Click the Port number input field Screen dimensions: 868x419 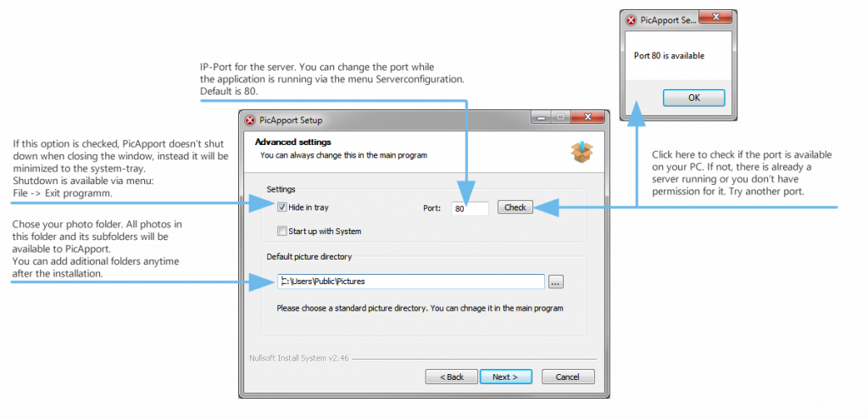pos(470,209)
